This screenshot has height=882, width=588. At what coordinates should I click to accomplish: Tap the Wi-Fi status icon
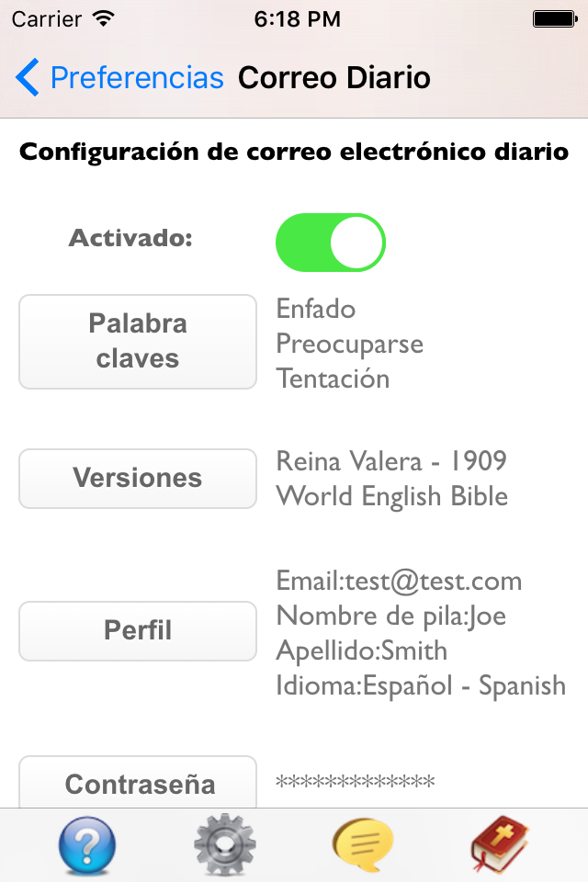pos(104,19)
